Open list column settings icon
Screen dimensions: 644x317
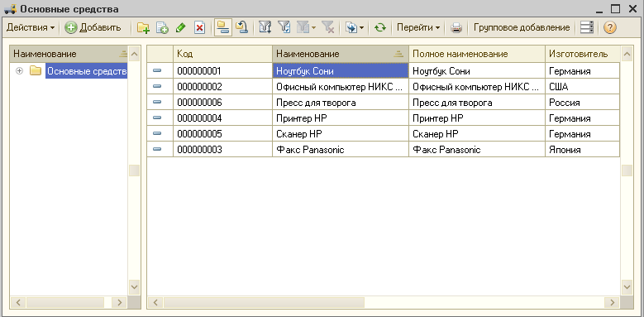point(586,28)
